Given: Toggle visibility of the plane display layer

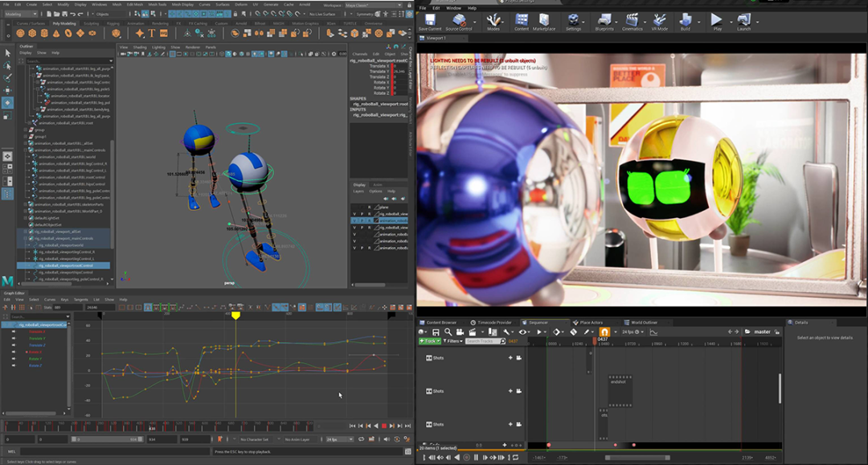Looking at the screenshot, I should 354,207.
